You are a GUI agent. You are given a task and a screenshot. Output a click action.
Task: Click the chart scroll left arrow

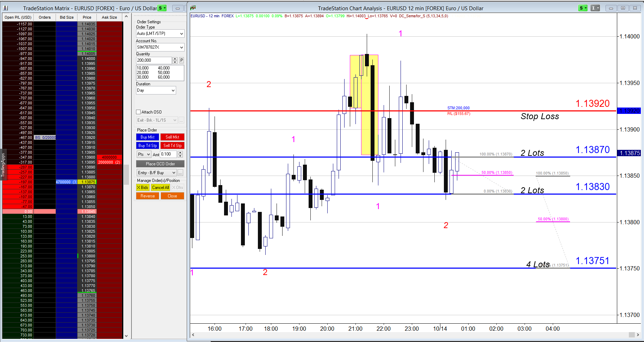point(193,335)
